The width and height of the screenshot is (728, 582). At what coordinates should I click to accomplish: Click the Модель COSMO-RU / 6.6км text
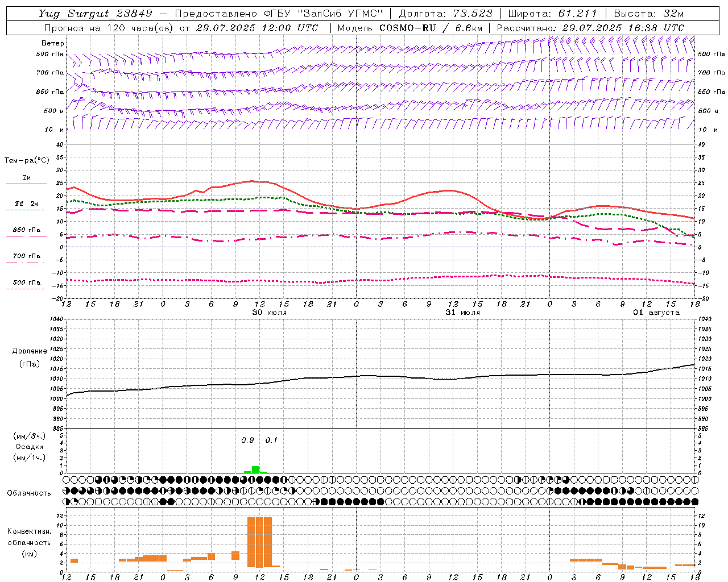pos(410,28)
